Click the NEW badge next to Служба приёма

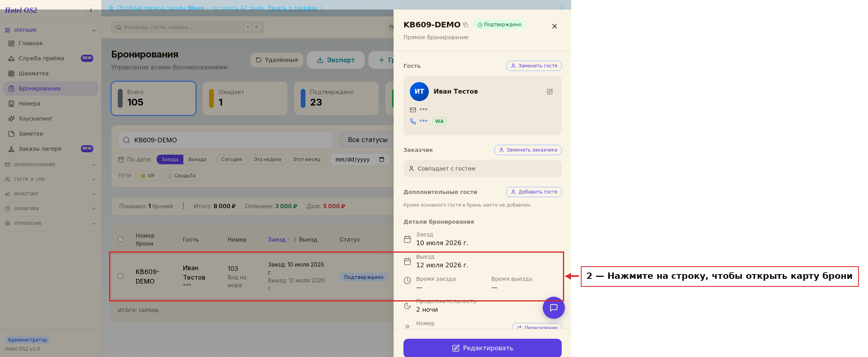pos(87,58)
